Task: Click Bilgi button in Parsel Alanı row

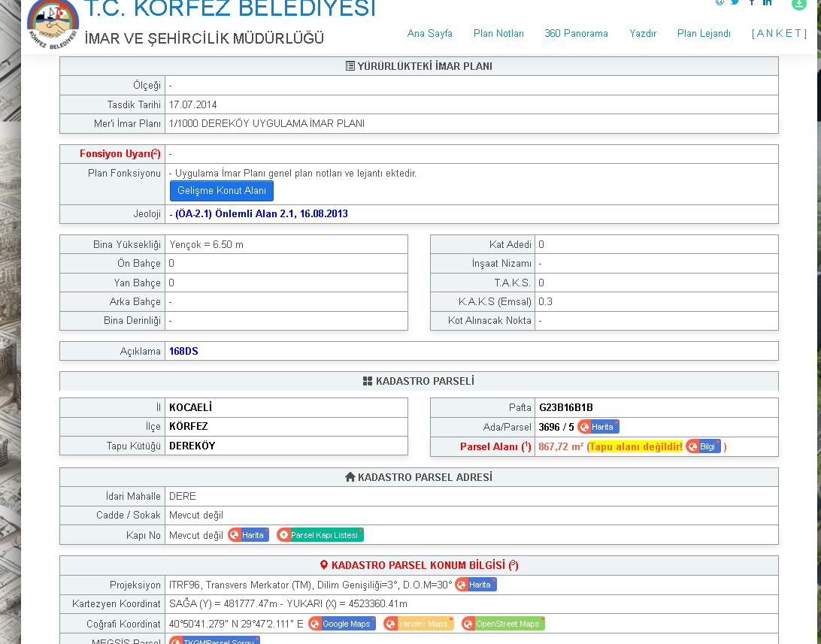Action: pyautogui.click(x=703, y=446)
